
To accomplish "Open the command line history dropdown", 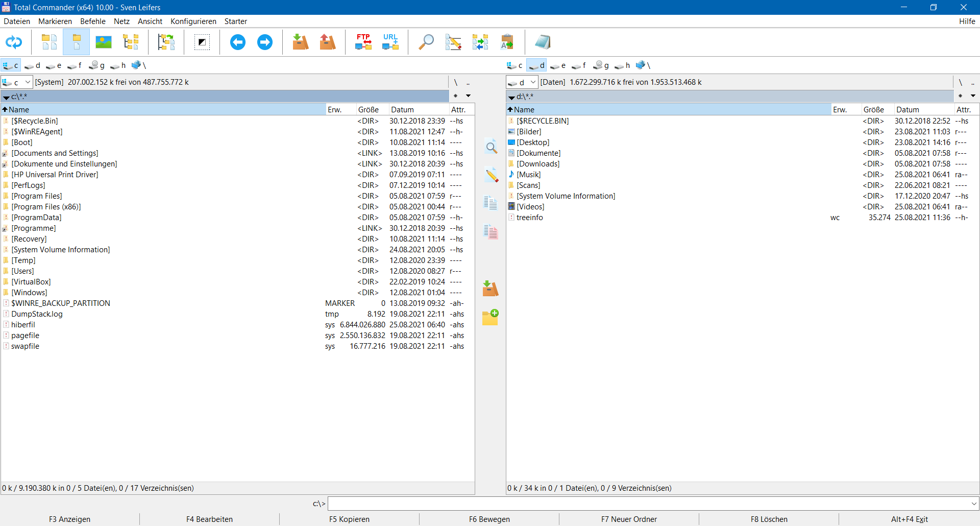I will coord(974,504).
